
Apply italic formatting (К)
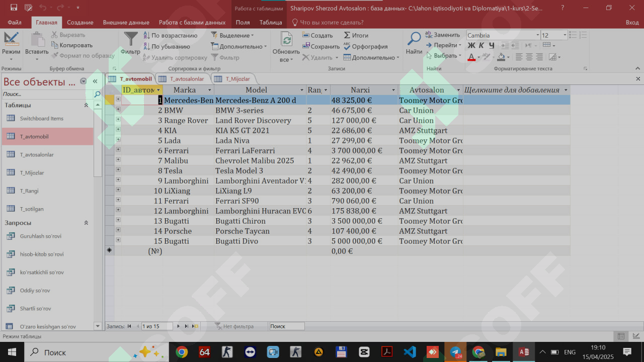point(481,46)
